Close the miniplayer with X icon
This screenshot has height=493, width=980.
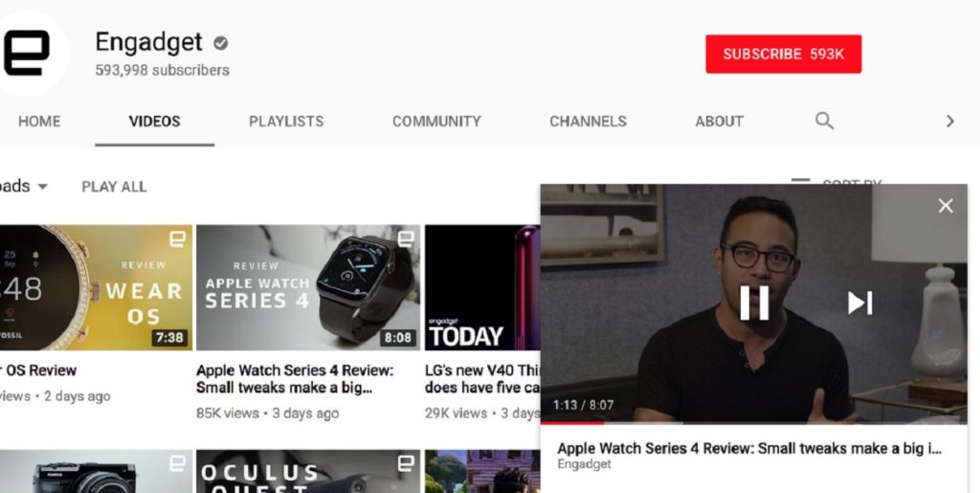click(946, 206)
